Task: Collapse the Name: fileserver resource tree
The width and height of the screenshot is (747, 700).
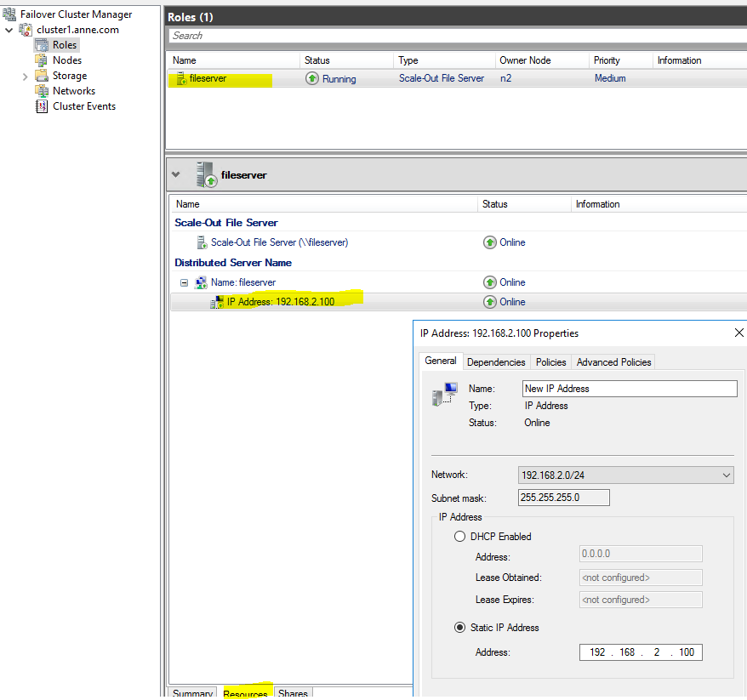Action: coord(184,283)
